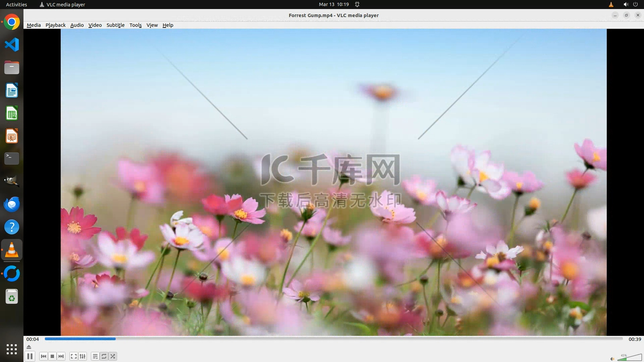Click the eject icon above pause
Screen dimensions: 644x362
(x=29, y=347)
